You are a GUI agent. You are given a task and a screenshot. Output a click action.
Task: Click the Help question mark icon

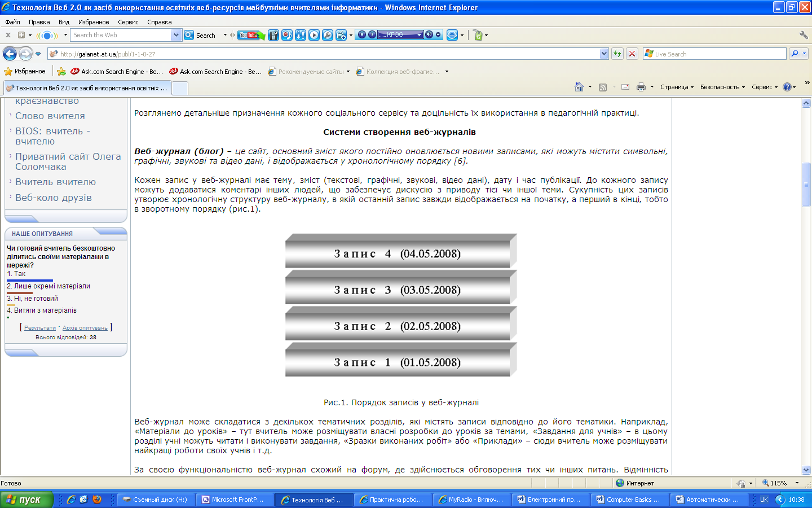tap(787, 87)
